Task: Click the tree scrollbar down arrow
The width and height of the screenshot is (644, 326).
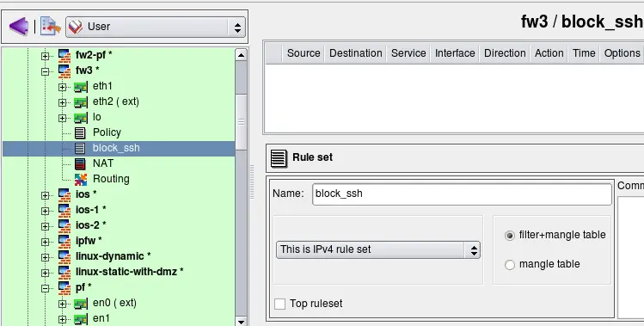Action: [x=241, y=322]
